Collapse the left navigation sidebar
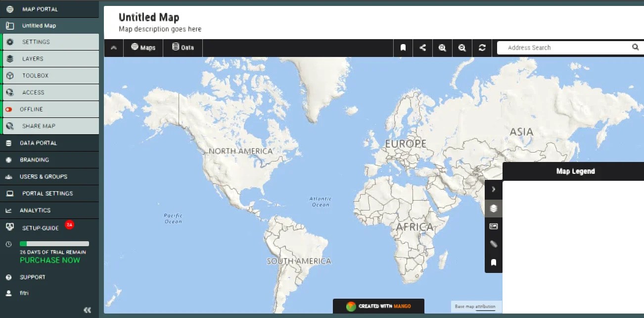The height and width of the screenshot is (318, 644). click(x=87, y=310)
